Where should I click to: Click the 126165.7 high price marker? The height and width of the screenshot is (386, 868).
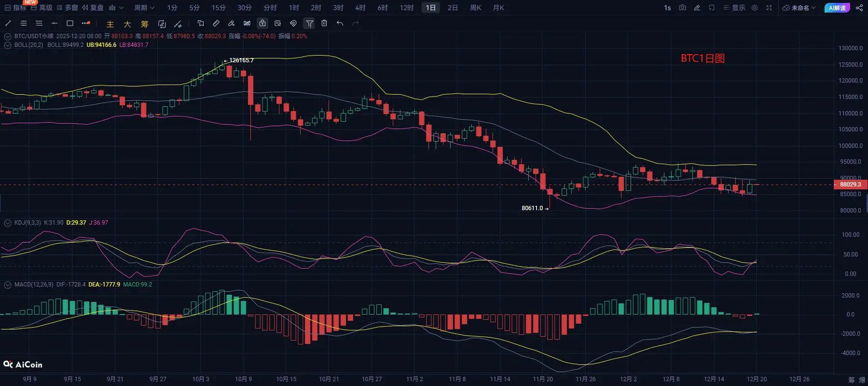pos(241,60)
